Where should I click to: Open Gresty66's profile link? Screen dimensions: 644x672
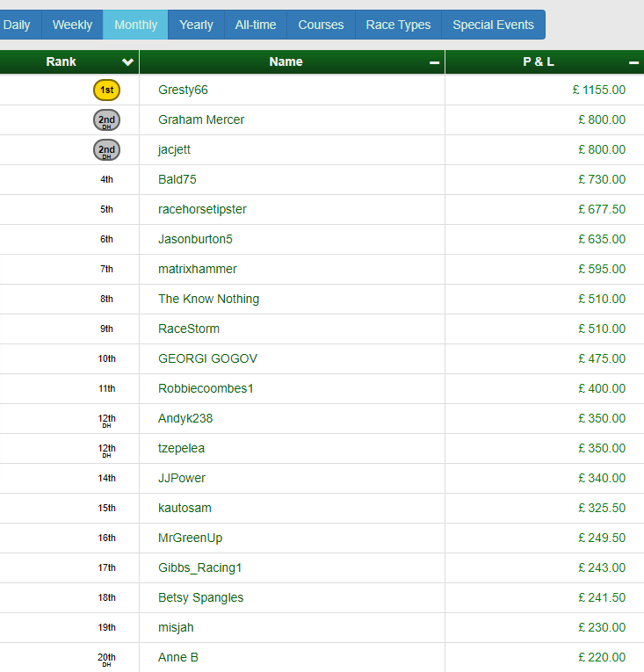183,90
